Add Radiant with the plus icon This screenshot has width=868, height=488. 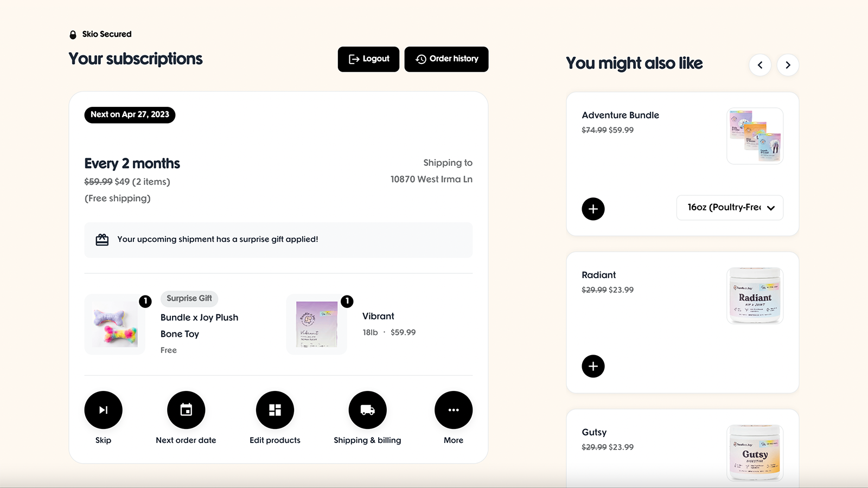coord(593,366)
